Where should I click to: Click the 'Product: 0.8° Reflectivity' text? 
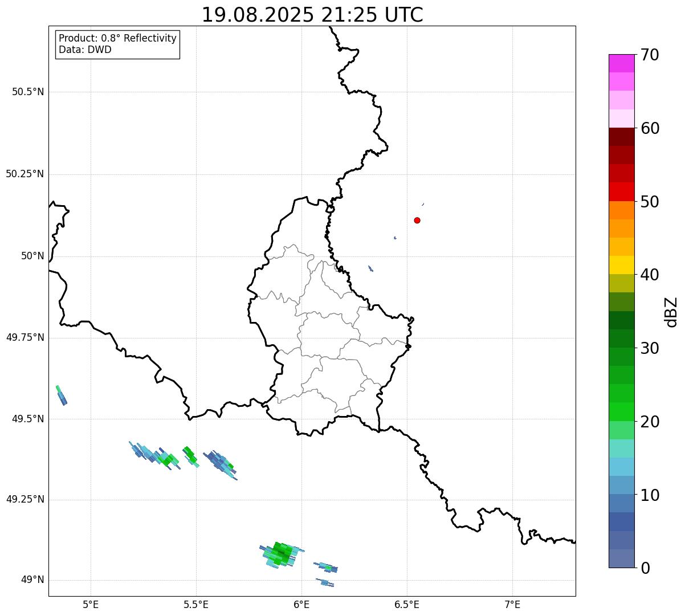[118, 38]
